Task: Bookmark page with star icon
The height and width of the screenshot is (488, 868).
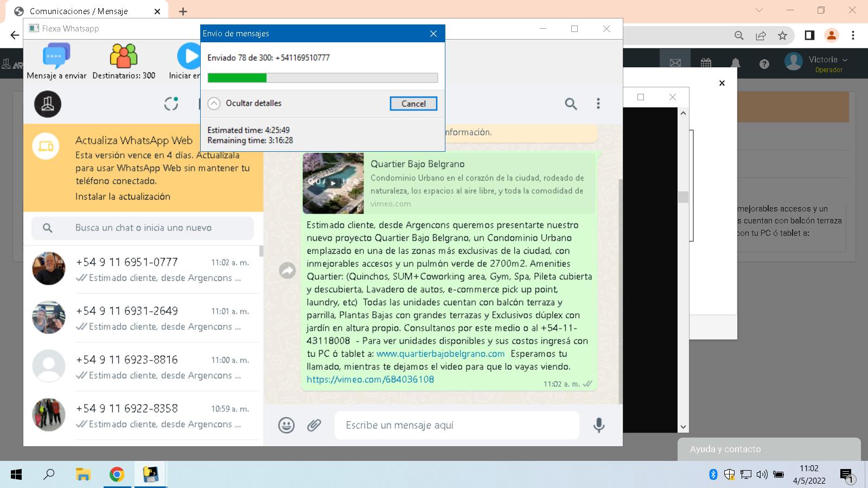Action: 782,35
